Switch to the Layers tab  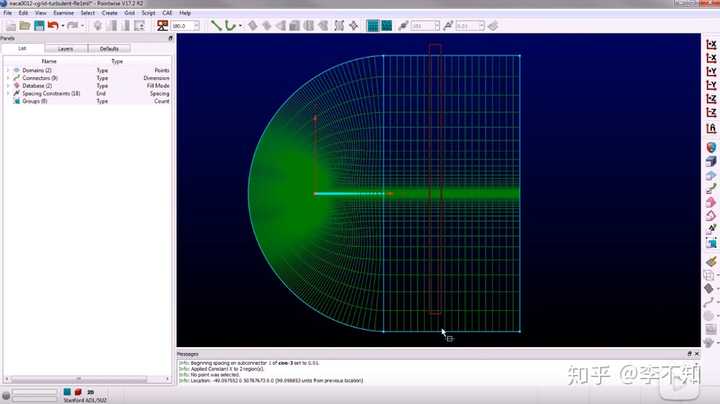(x=66, y=49)
